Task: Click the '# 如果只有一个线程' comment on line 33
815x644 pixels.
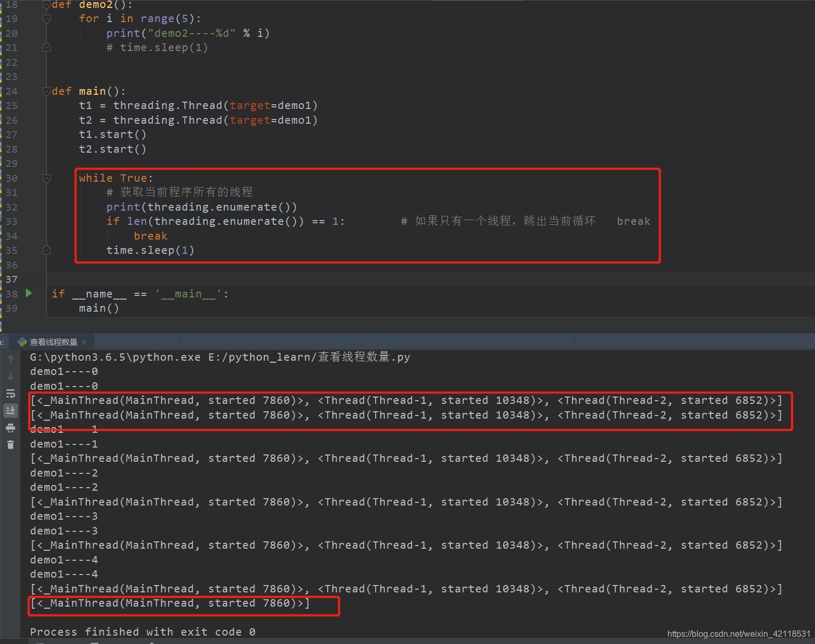Action: point(498,221)
